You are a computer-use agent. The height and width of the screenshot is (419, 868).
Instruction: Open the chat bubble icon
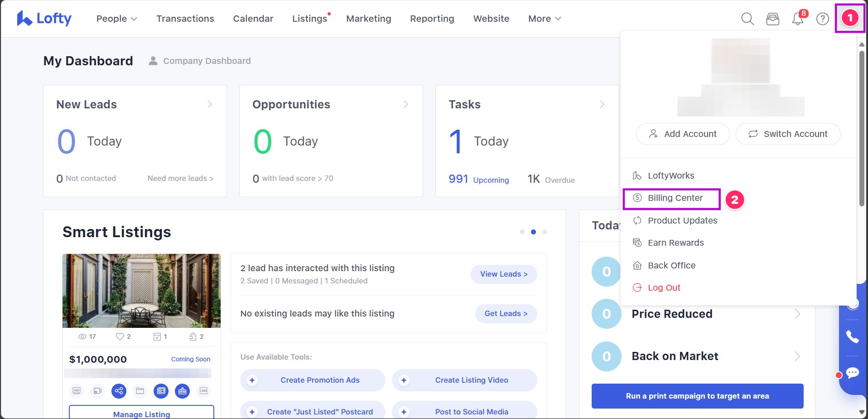click(852, 373)
